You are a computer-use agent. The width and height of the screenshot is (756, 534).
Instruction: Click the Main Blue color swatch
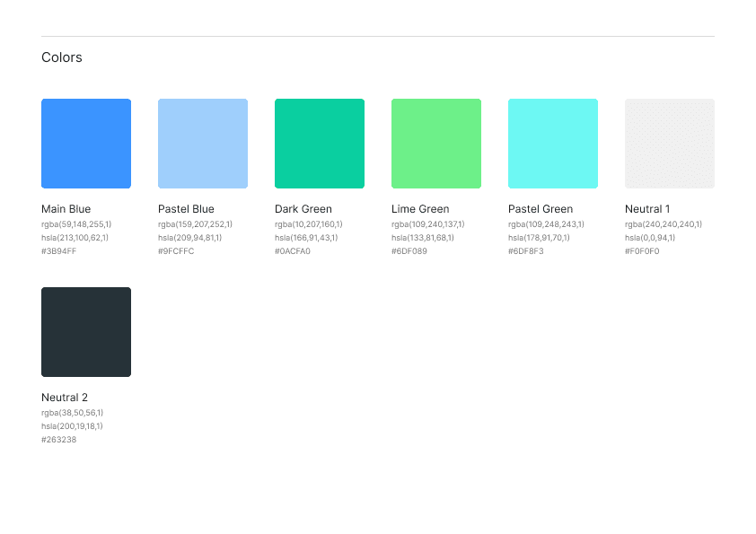click(x=86, y=144)
